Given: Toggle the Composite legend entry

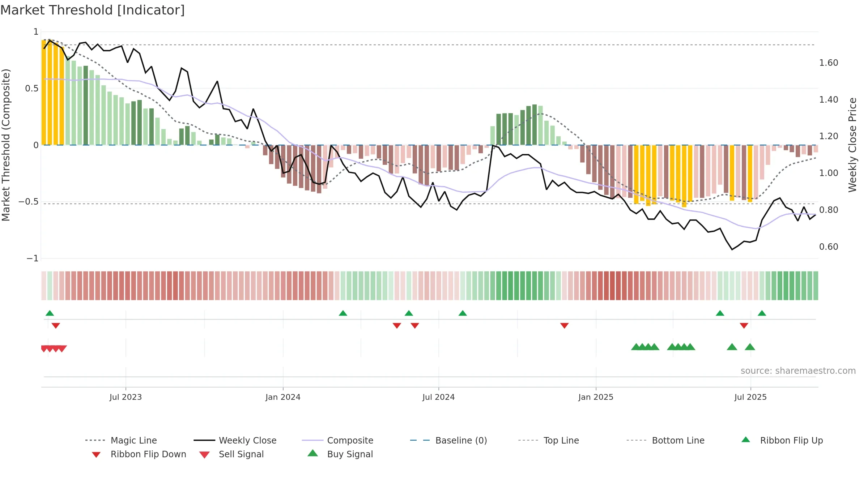Looking at the screenshot, I should click(x=337, y=440).
